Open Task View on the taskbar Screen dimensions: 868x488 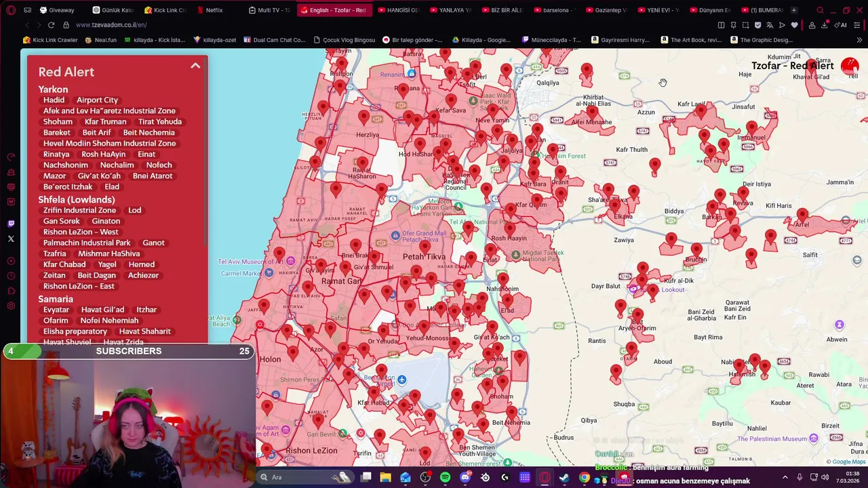366,477
